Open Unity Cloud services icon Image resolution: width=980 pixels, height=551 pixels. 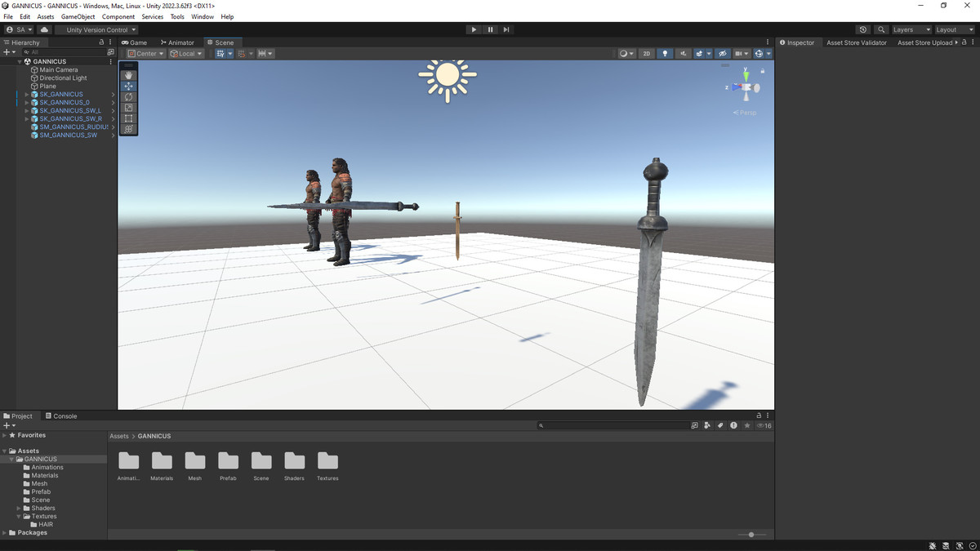pos(44,29)
